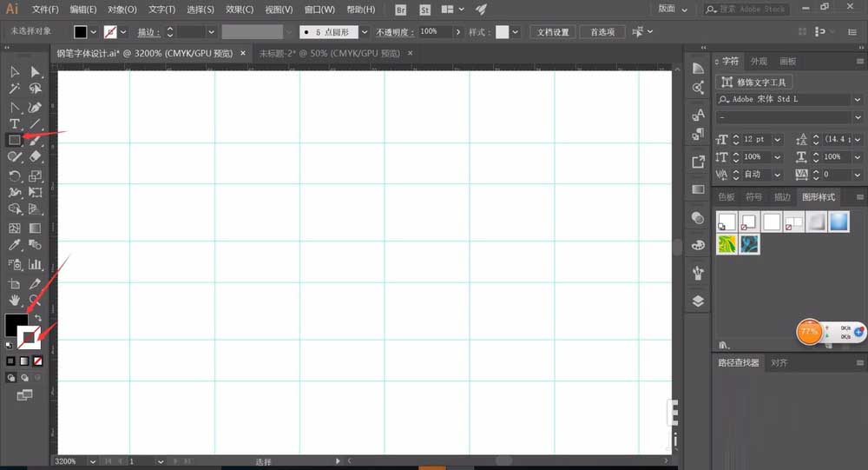Select the Shape Builder tool

click(x=15, y=209)
